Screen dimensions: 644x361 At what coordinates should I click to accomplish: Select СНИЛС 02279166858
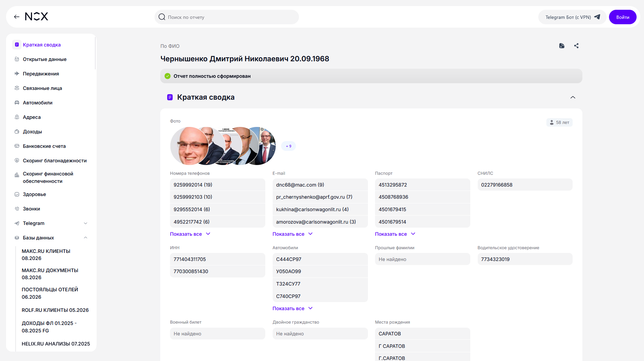525,185
